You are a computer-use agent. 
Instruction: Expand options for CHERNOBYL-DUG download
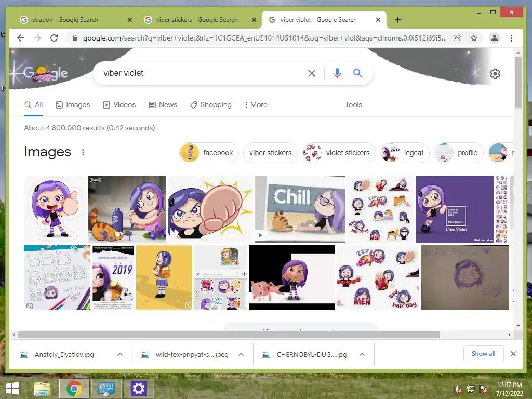[x=362, y=354]
